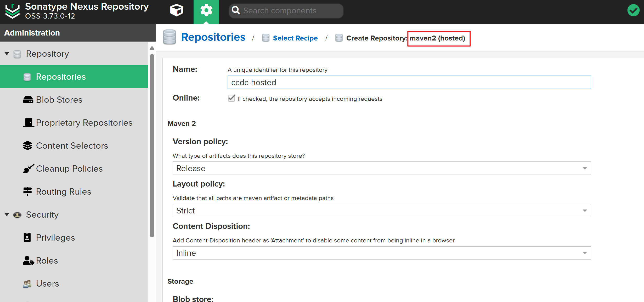Click the maven2 (hosted) breadcrumb text

click(437, 38)
